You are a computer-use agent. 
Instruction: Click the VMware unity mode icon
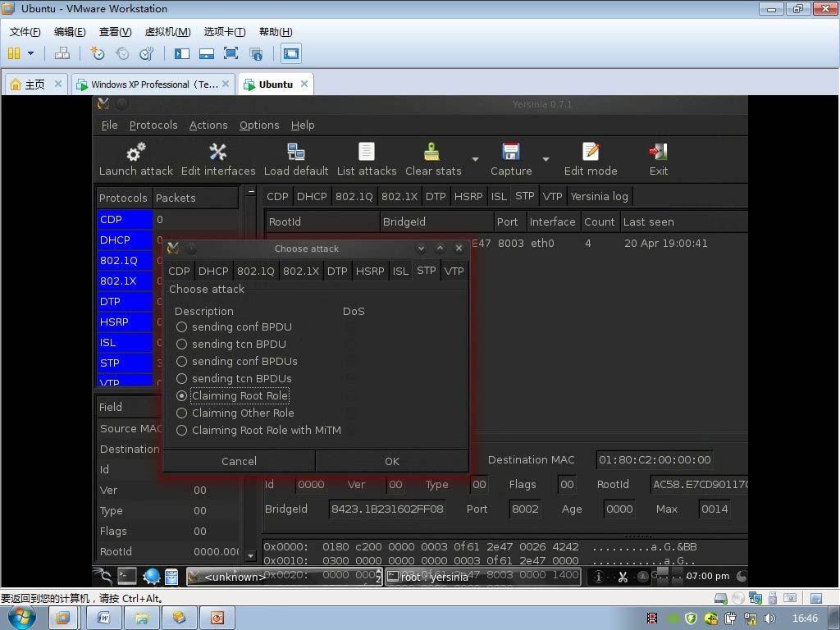pyautogui.click(x=256, y=53)
